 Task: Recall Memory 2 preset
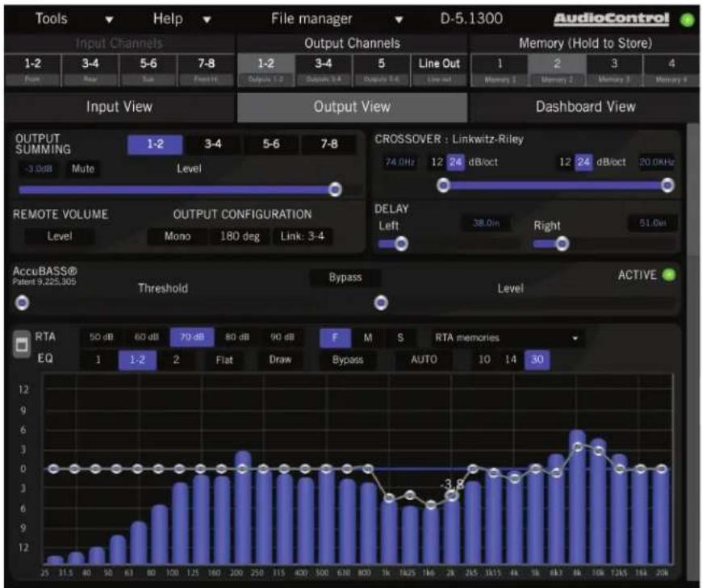[x=557, y=69]
